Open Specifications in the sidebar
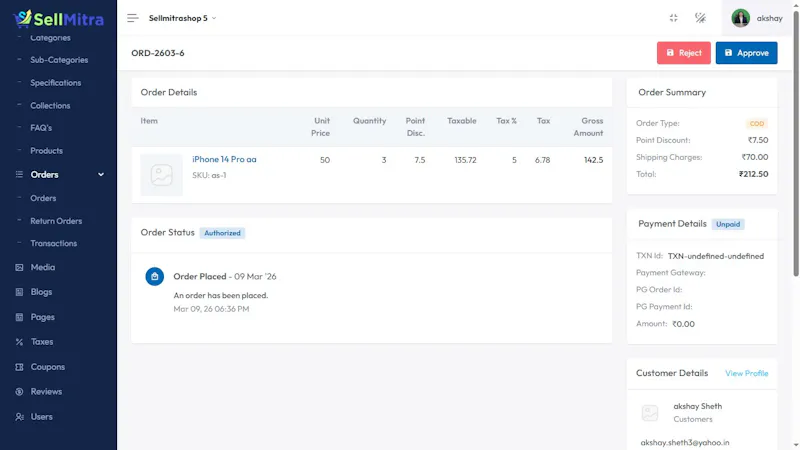The width and height of the screenshot is (800, 450). click(56, 83)
